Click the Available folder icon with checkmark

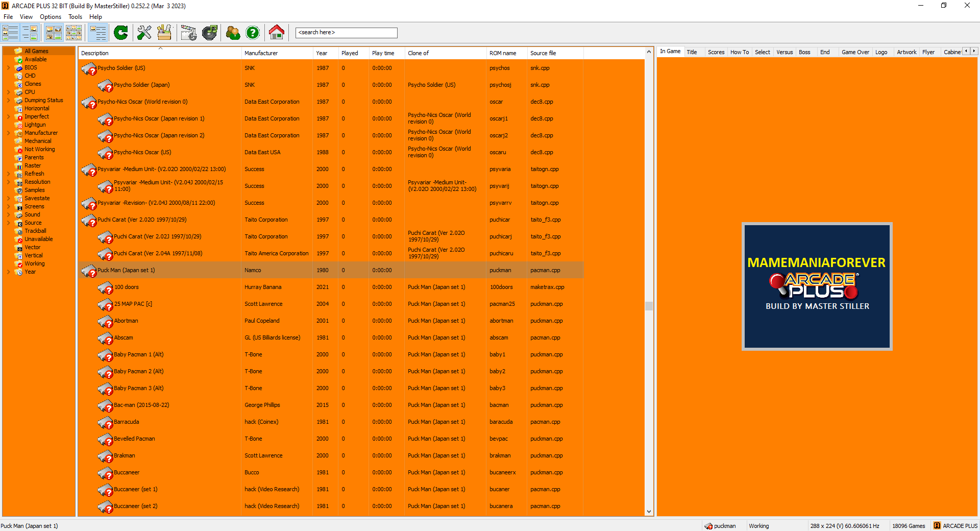coord(19,59)
